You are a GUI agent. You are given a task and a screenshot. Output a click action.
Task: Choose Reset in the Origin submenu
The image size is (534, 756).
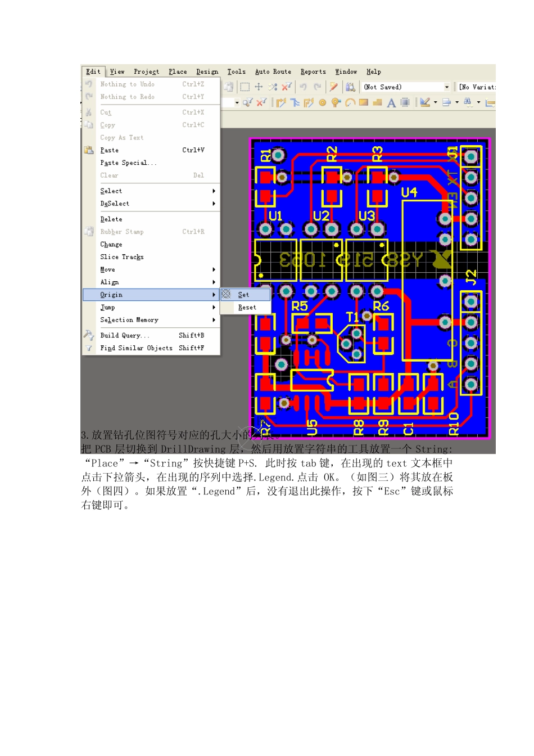[x=245, y=307]
